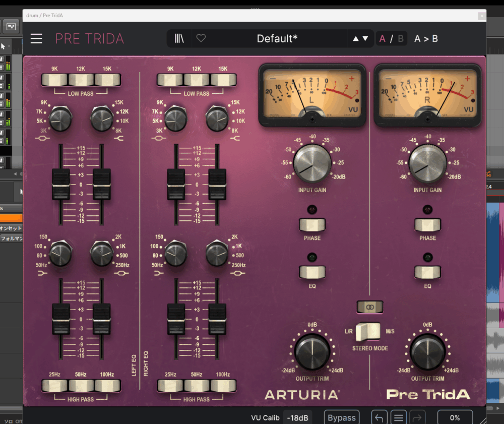Toggle the Left EQ 100Hz high pass switch

click(107, 385)
